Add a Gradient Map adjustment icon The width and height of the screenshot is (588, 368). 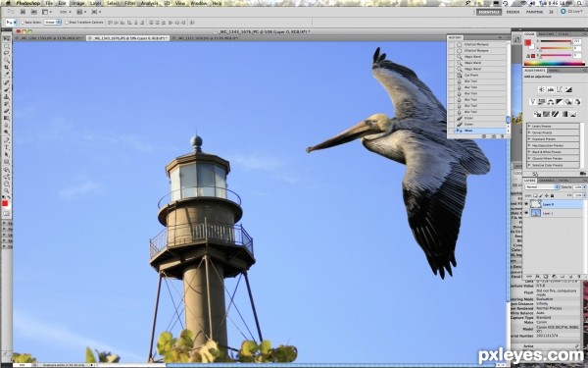pyautogui.click(x=564, y=114)
